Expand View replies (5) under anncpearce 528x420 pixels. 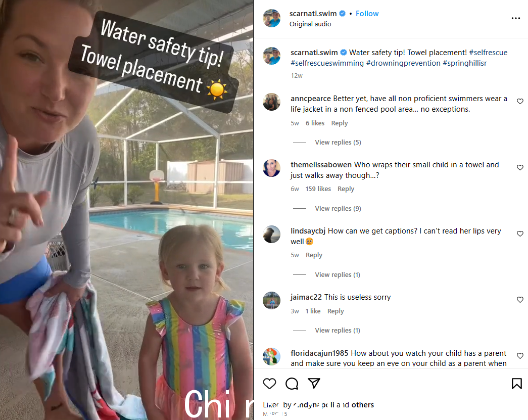pyautogui.click(x=338, y=142)
